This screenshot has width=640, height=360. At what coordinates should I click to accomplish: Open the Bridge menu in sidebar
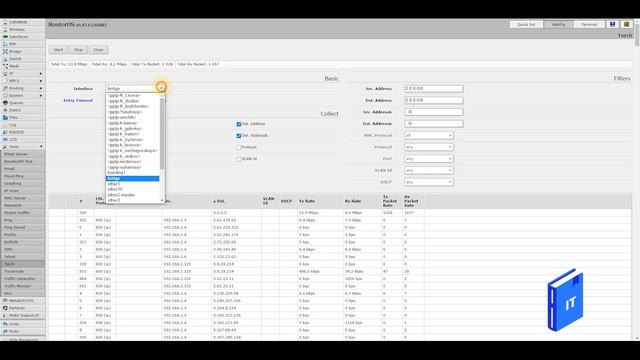[x=15, y=51]
